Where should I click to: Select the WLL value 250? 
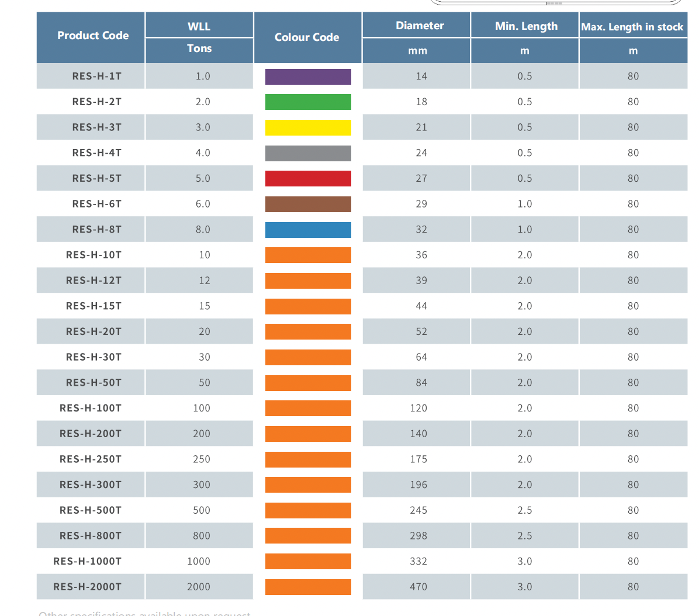(x=202, y=459)
